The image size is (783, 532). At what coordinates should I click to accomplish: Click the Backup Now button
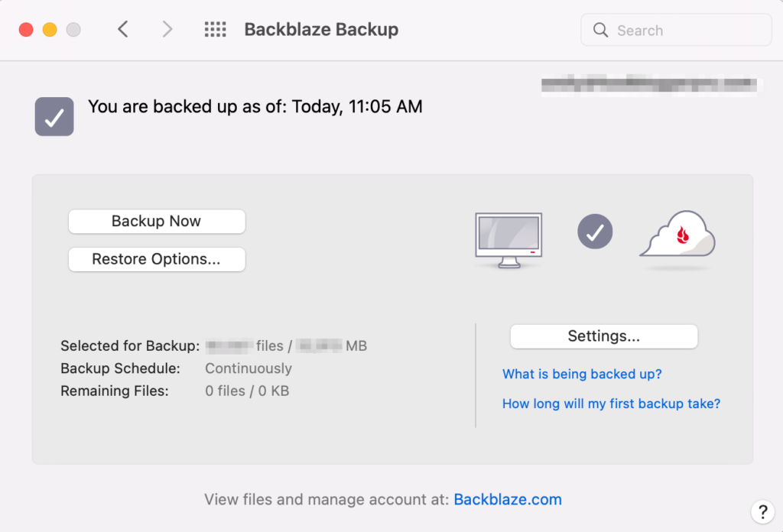point(157,221)
